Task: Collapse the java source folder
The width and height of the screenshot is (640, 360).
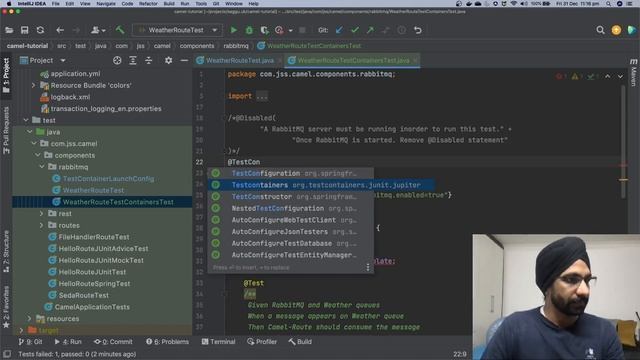Action: [x=30, y=132]
